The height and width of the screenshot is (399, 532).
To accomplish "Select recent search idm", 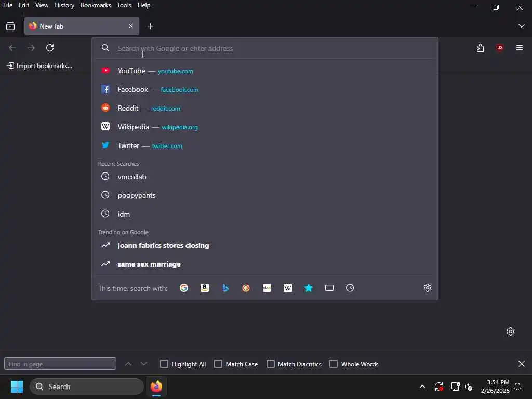I will point(264,214).
